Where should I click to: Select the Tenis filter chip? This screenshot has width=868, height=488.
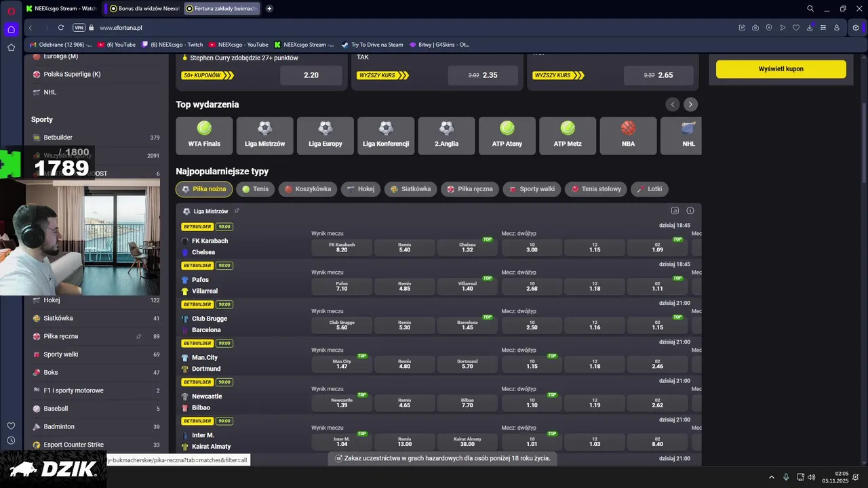[x=255, y=189]
